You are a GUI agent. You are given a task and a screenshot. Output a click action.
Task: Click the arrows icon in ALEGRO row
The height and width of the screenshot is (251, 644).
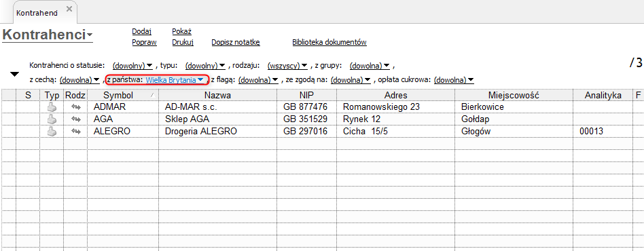75,132
